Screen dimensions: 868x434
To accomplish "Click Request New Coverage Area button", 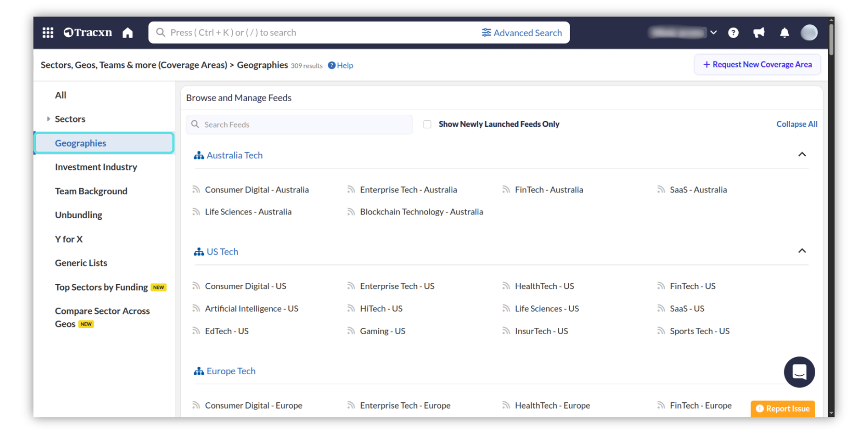I will coord(757,65).
